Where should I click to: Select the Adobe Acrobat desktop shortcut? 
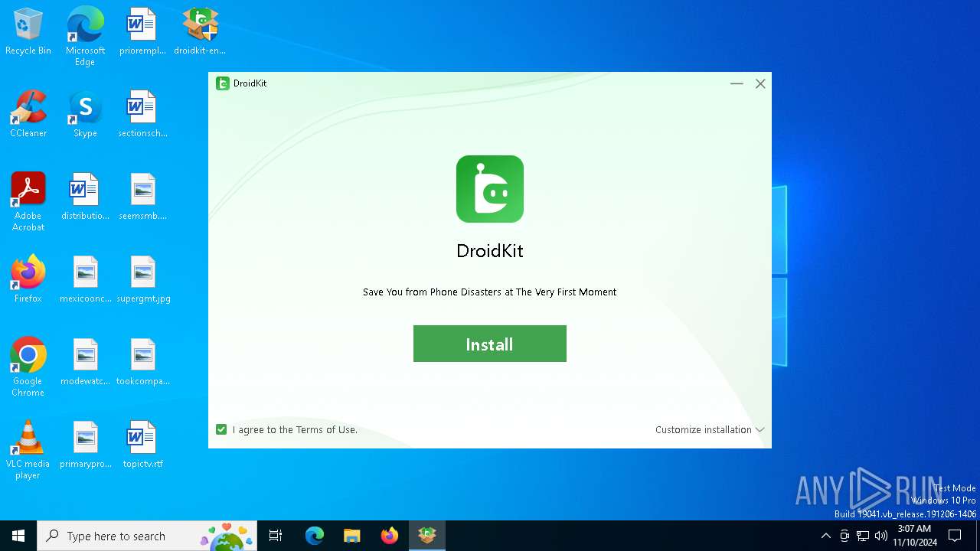point(28,202)
